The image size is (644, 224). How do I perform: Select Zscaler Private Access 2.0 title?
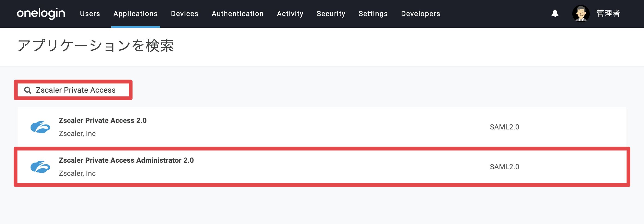coord(103,120)
